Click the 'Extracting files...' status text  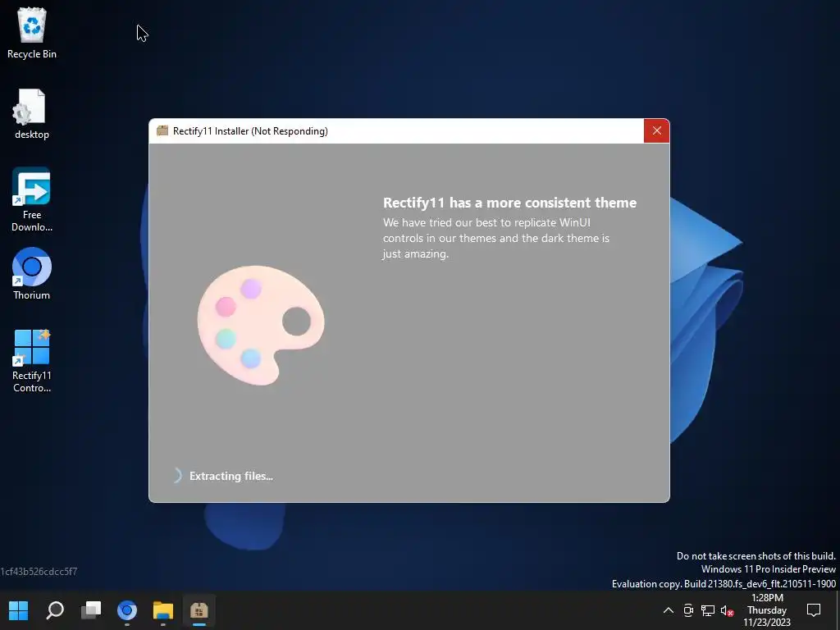click(231, 476)
